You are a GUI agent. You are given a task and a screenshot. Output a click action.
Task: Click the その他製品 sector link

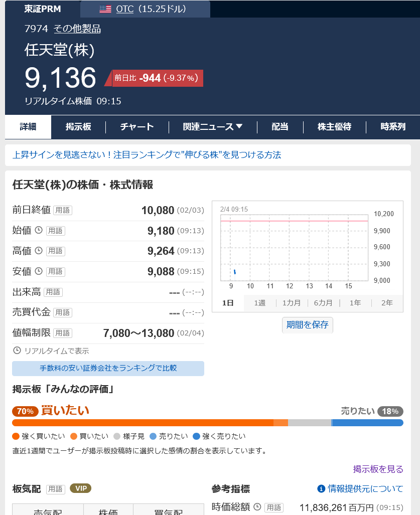77,29
